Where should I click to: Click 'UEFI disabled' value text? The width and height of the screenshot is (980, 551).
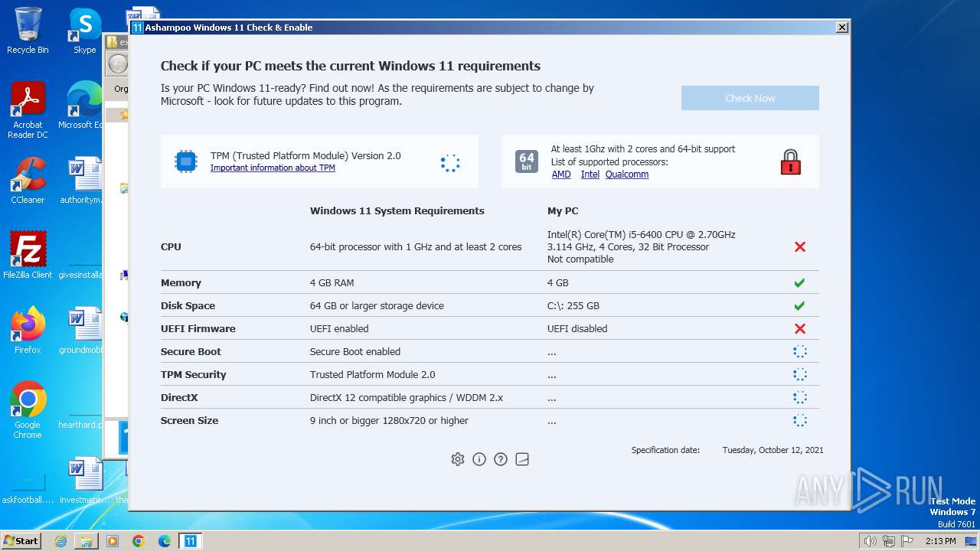pyautogui.click(x=577, y=328)
